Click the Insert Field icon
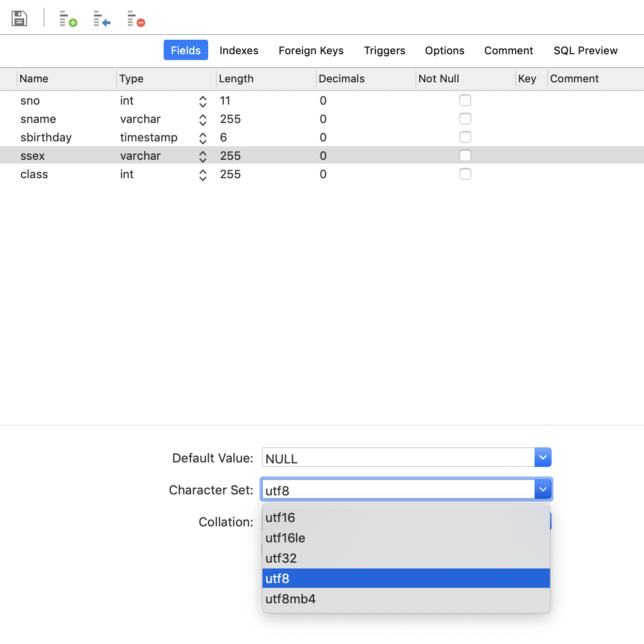Image resolution: width=644 pixels, height=644 pixels. [102, 19]
